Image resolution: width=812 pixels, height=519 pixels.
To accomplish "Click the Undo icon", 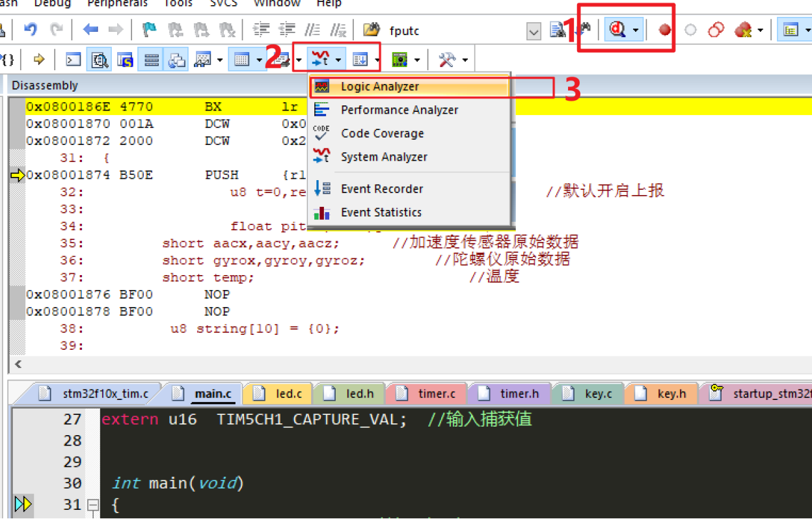I will [31, 29].
